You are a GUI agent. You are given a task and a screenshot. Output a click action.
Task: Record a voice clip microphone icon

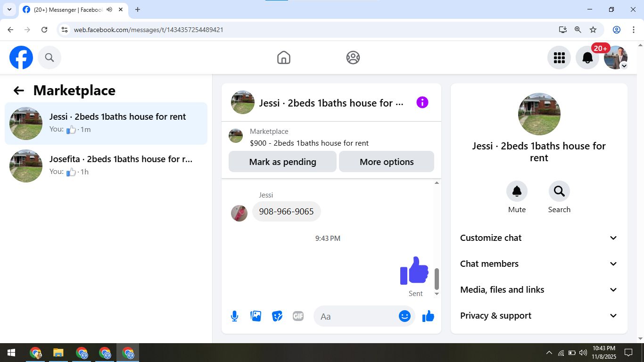pos(235,316)
